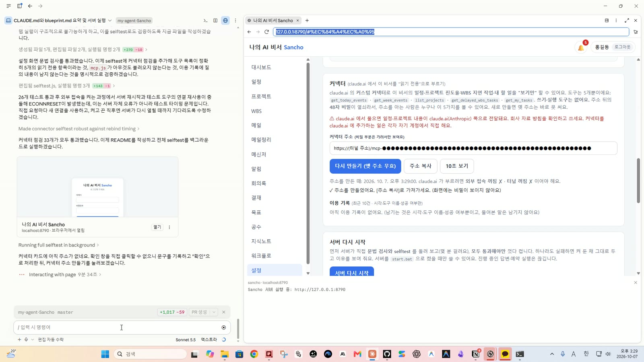Expand the session title dropdown chevron

110,21
